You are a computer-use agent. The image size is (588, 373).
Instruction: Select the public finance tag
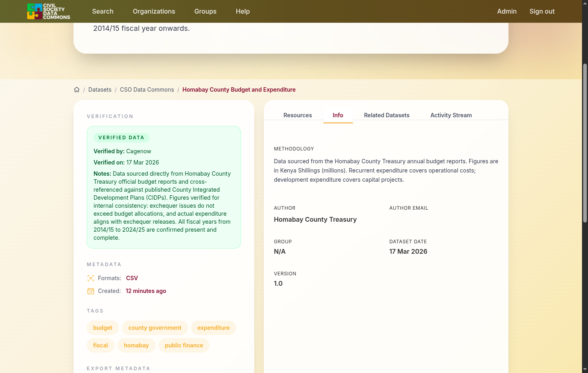184,345
